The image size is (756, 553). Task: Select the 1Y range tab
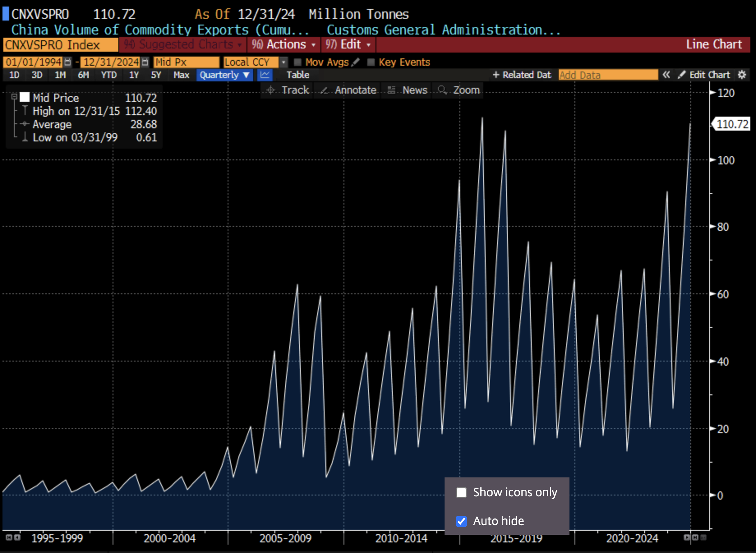pyautogui.click(x=134, y=75)
